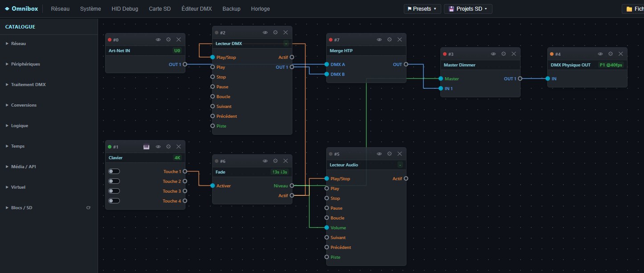This screenshot has height=273, width=644.
Task: Open settings gear on Merge HTP node
Action: (390, 40)
